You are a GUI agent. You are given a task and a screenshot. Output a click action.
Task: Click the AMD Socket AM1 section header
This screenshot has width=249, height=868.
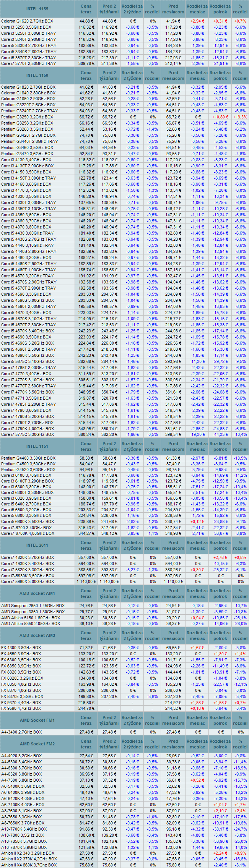click(x=37, y=593)
